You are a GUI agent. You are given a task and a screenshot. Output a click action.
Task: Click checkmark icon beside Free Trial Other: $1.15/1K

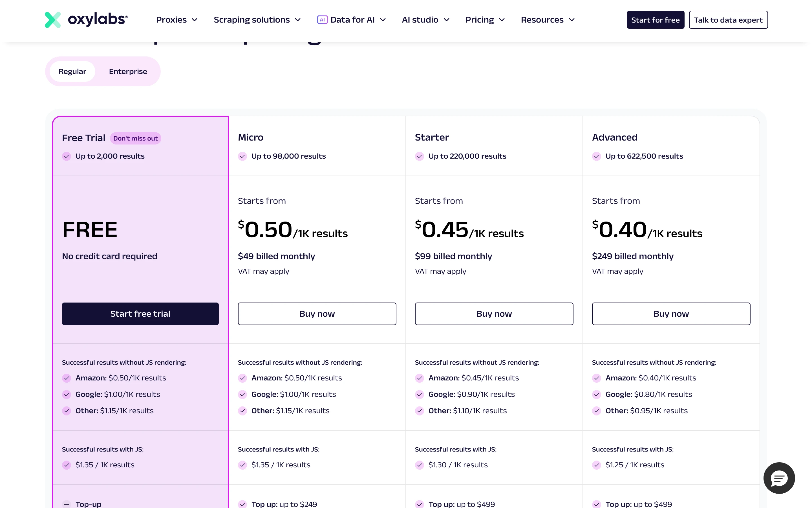[67, 411]
